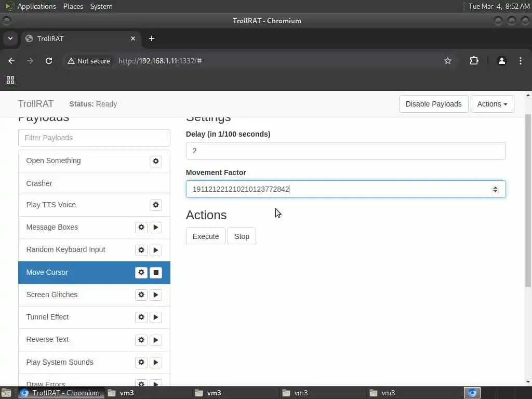Open the Chromium extensions puzzle icon
Image resolution: width=532 pixels, height=399 pixels.
pyautogui.click(x=474, y=61)
